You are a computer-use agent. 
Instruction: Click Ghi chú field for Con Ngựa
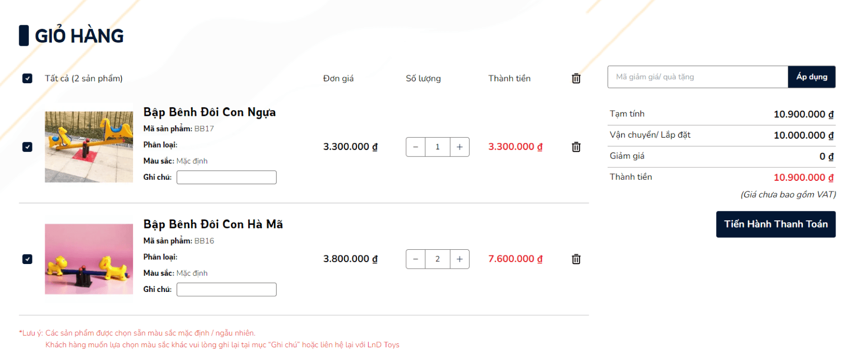click(226, 177)
